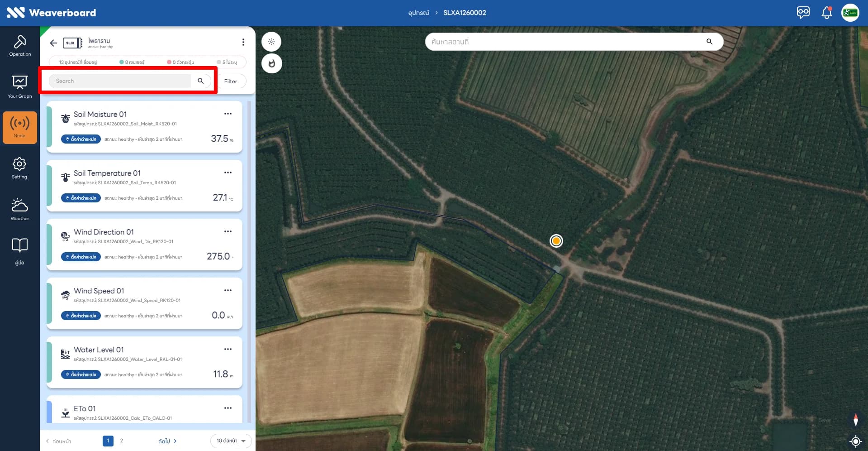The width and height of the screenshot is (868, 451).
Task: Toggle the fire hotspot map layer
Action: click(271, 63)
